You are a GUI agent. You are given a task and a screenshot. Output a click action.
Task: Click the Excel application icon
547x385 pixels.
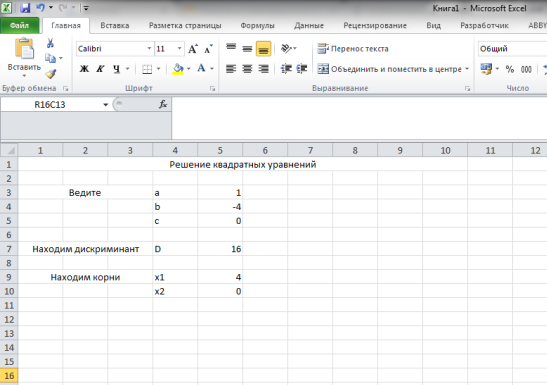pos(7,8)
